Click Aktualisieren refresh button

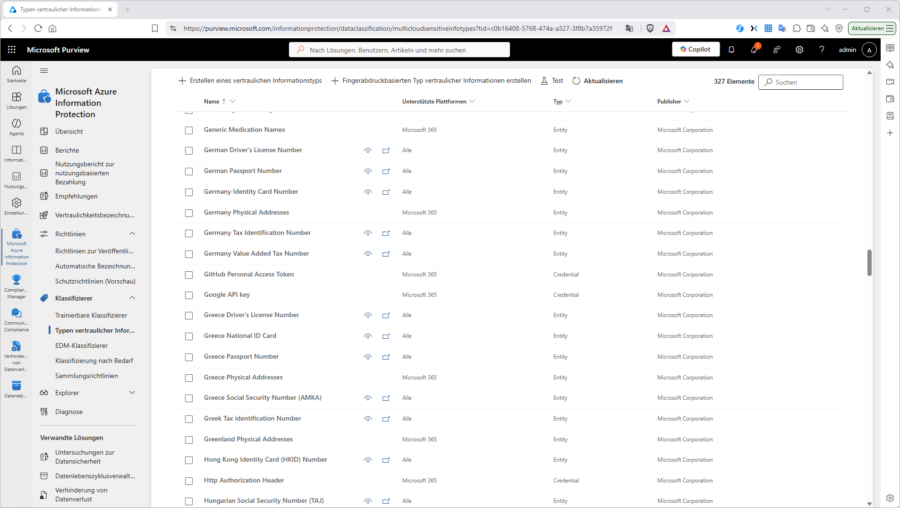click(x=598, y=81)
